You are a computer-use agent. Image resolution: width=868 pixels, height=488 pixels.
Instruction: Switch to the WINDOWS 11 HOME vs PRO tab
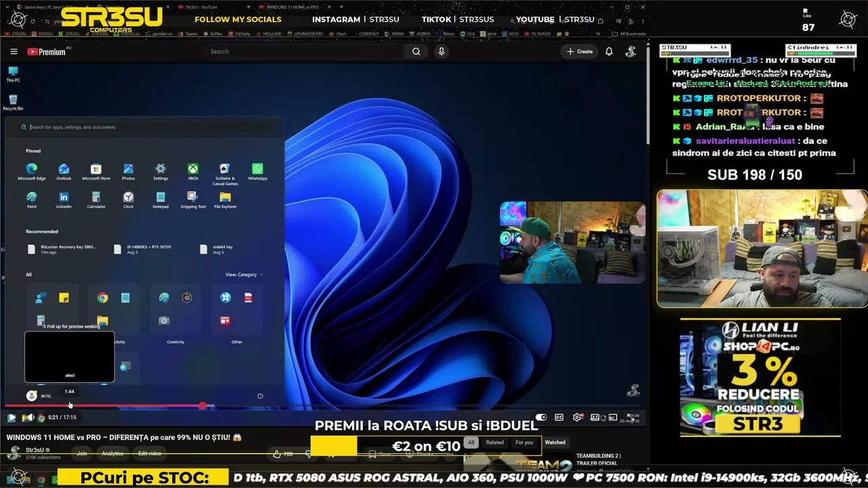point(293,7)
